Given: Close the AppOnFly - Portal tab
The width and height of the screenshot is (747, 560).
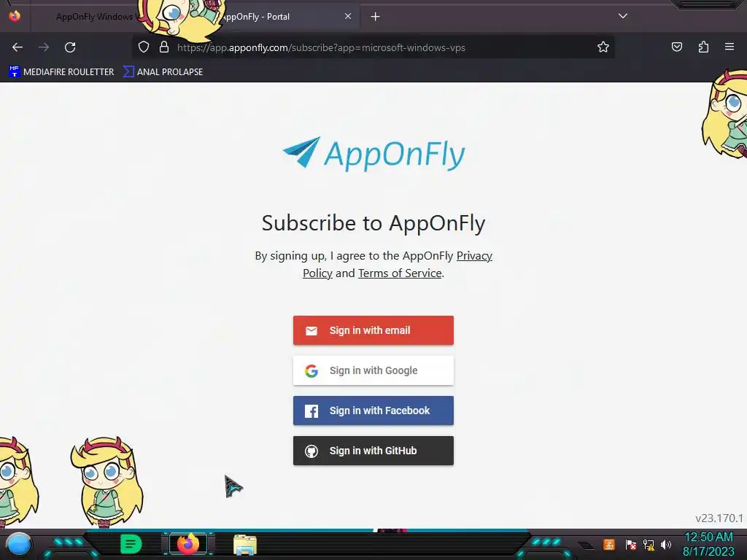Looking at the screenshot, I should point(348,16).
